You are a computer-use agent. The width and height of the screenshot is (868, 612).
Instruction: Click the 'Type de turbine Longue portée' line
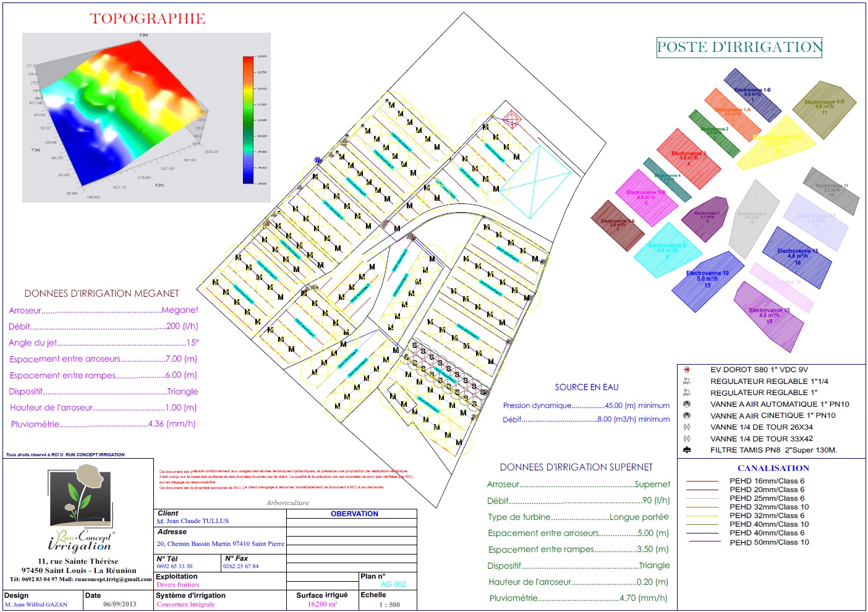[578, 517]
